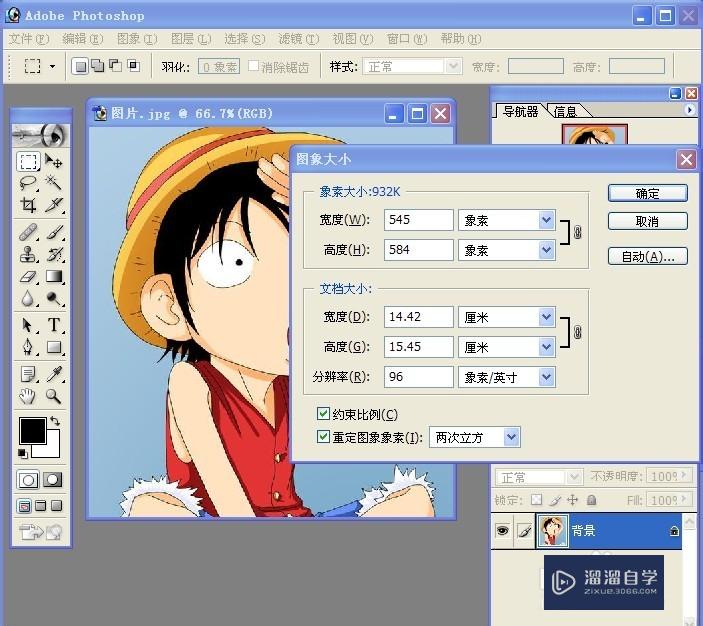Click the background color swatch
The height and width of the screenshot is (626, 703).
pyautogui.click(x=52, y=449)
